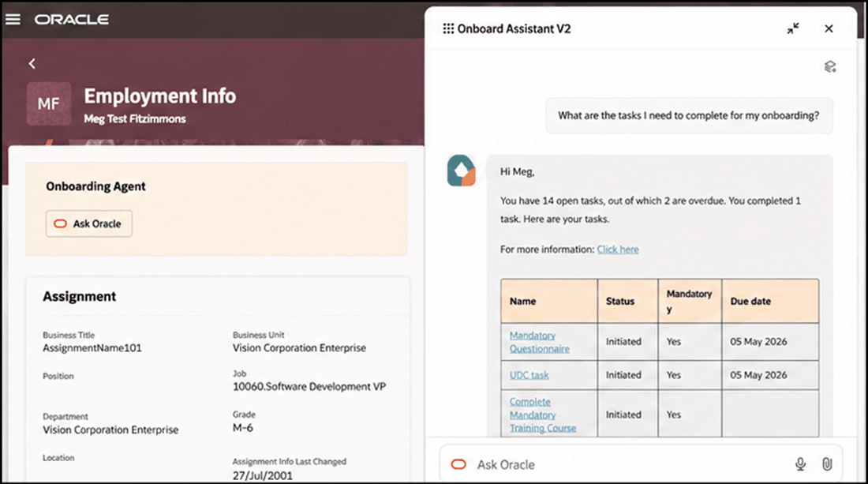Open the Complete Mandatory Training Course link
868x484 pixels.
click(543, 415)
